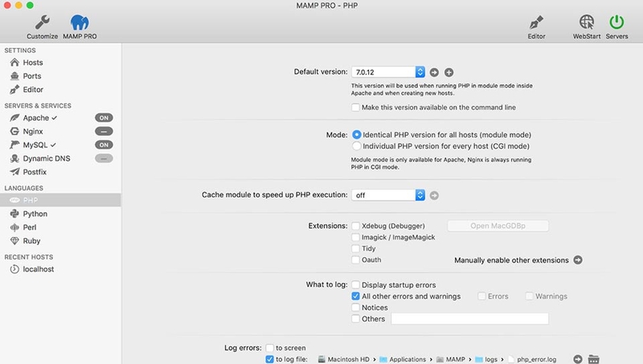Enable Tidy extension

[x=355, y=248]
